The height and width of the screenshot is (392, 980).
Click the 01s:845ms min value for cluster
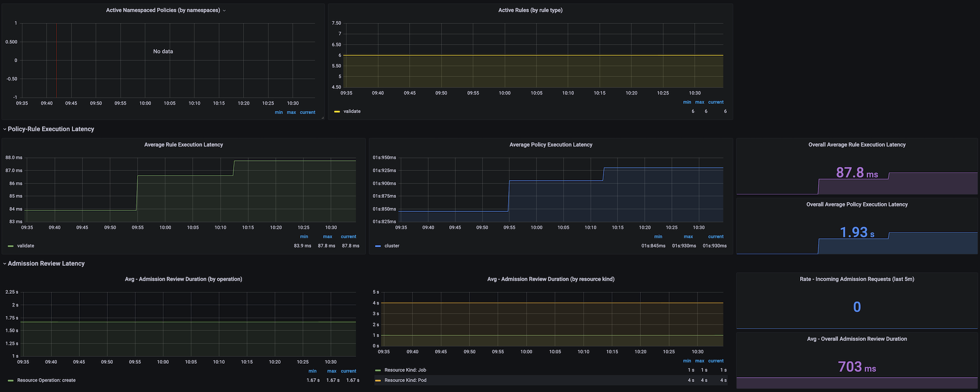pos(653,246)
